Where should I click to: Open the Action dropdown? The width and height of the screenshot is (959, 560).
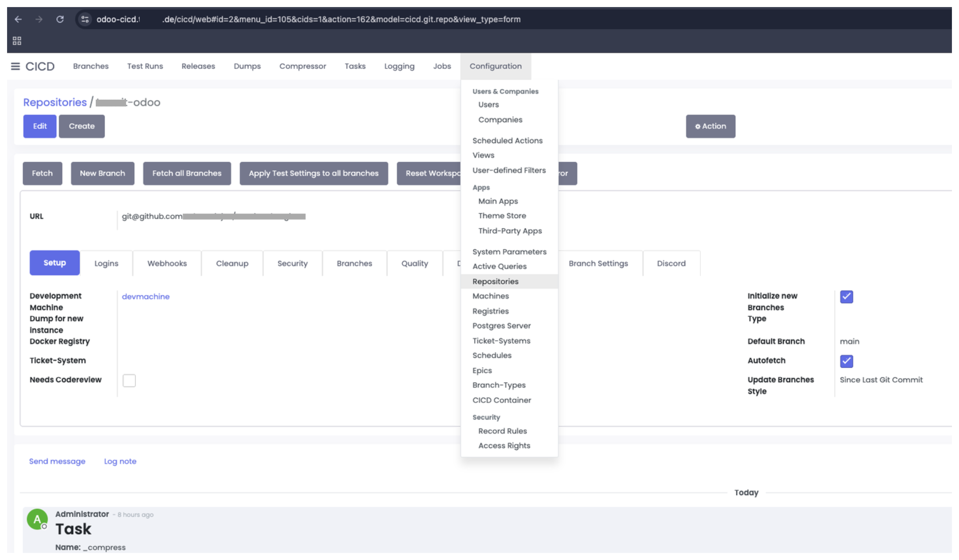pos(711,126)
